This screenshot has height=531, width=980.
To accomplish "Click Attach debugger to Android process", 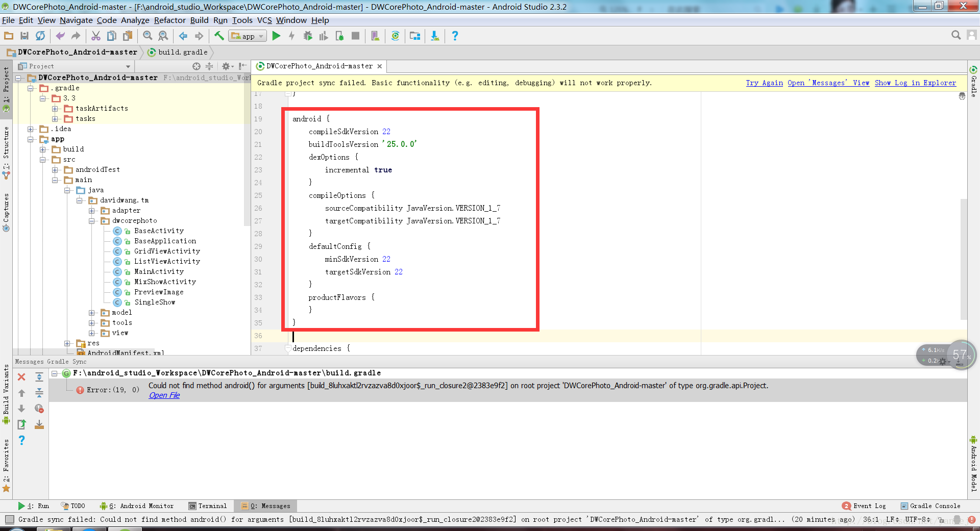I will [339, 36].
